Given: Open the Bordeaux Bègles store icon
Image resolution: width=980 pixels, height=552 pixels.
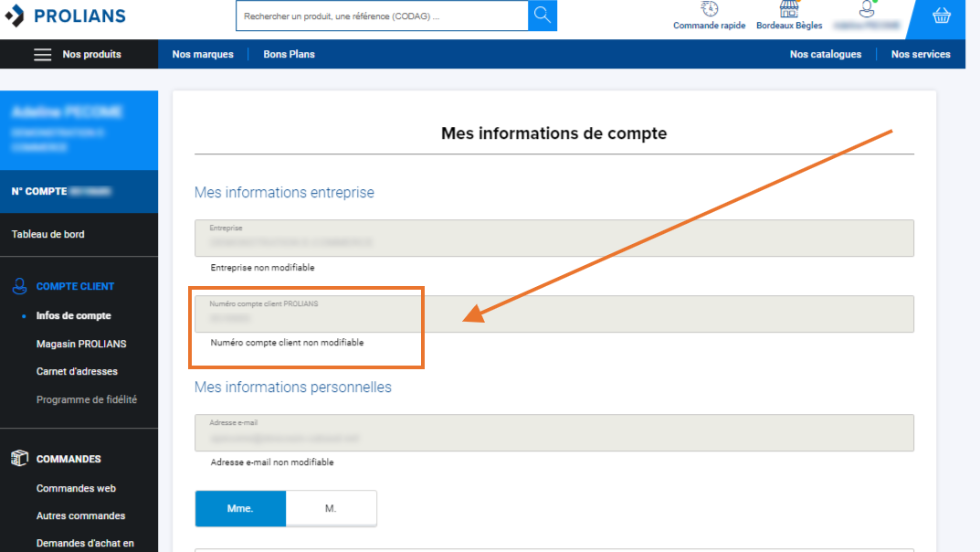Looking at the screenshot, I should click(789, 9).
